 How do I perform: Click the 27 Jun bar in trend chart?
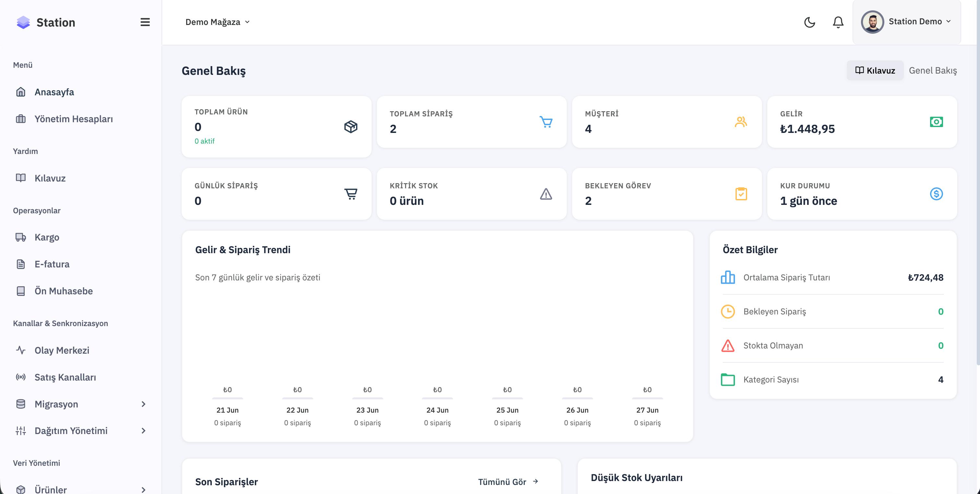647,398
